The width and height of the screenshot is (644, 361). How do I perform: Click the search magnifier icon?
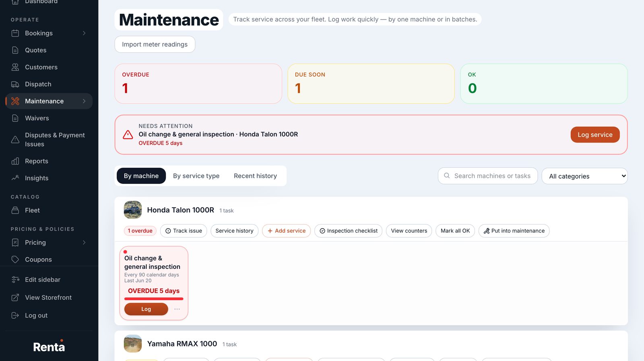point(447,176)
